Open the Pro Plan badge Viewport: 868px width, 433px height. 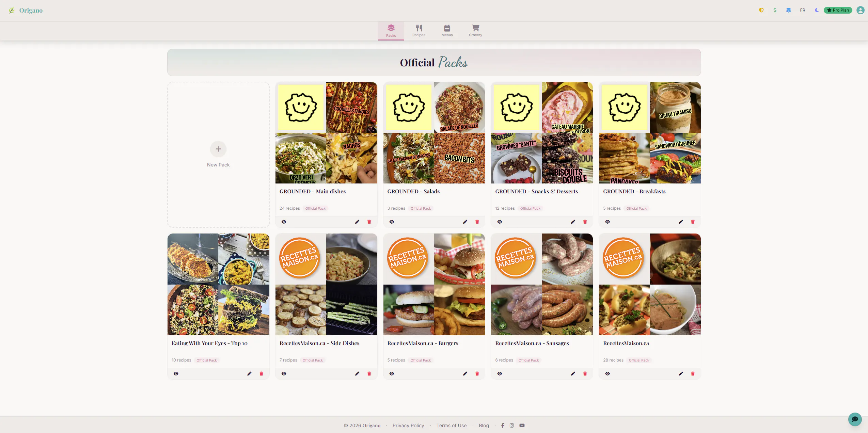(x=838, y=10)
